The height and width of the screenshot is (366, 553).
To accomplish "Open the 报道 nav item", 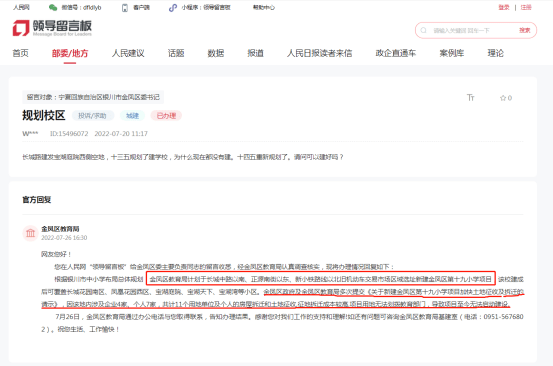I will (255, 53).
